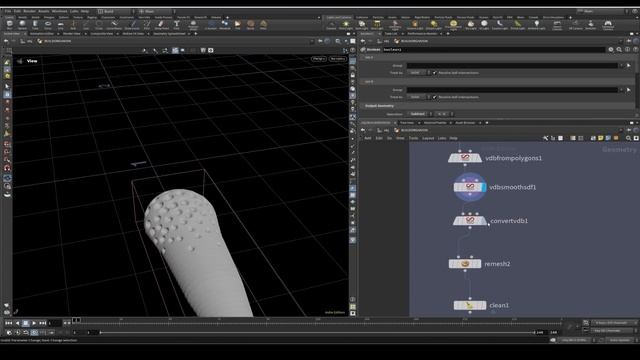Toggle Set B Resolve self intersections checkbox
This screenshot has width=640, height=360.
[x=435, y=97]
